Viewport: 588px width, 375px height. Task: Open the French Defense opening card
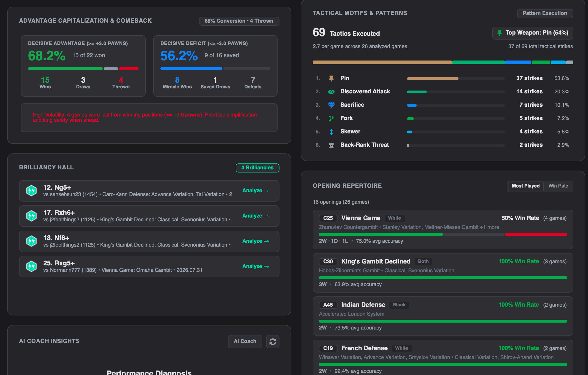click(x=443, y=357)
